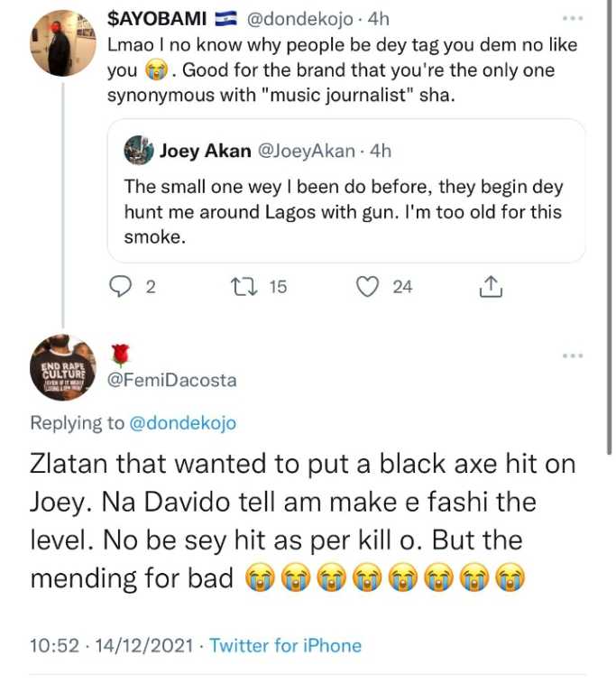The width and height of the screenshot is (616, 683).
Task: Like the tweet with heart icon
Action: (x=366, y=287)
